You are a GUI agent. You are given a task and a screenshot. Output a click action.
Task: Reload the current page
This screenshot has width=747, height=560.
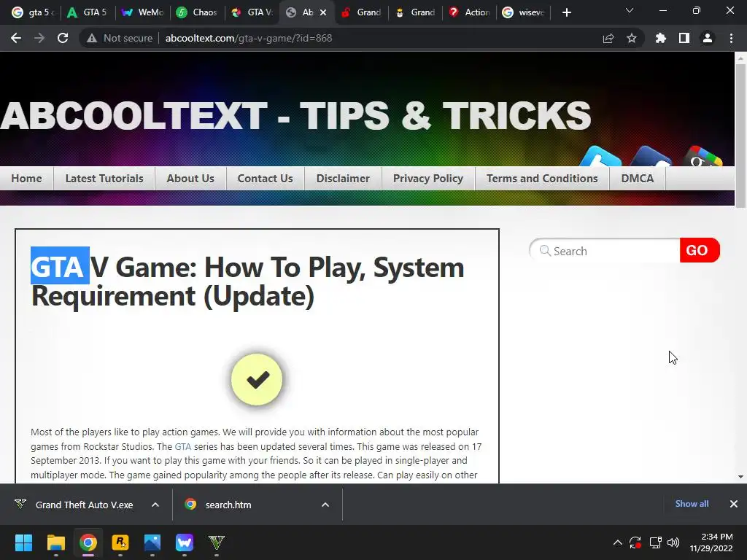[63, 38]
